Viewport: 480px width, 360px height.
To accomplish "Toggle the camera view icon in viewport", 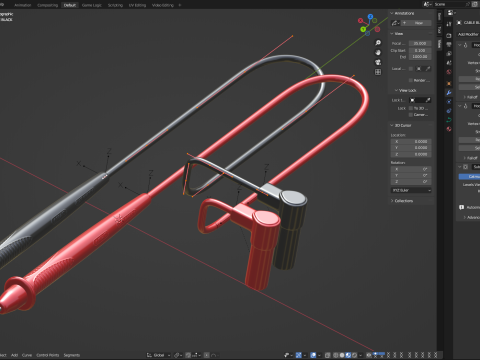I will (x=378, y=62).
